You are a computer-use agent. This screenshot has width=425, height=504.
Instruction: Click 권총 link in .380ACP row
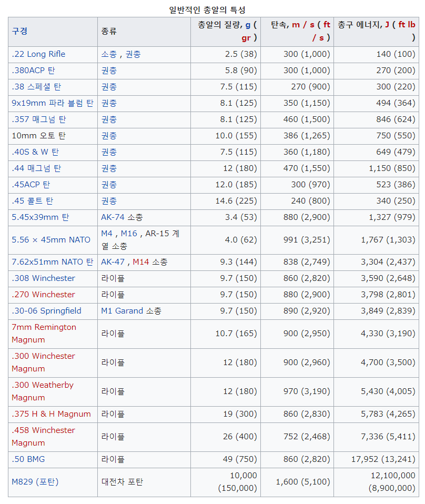(109, 70)
